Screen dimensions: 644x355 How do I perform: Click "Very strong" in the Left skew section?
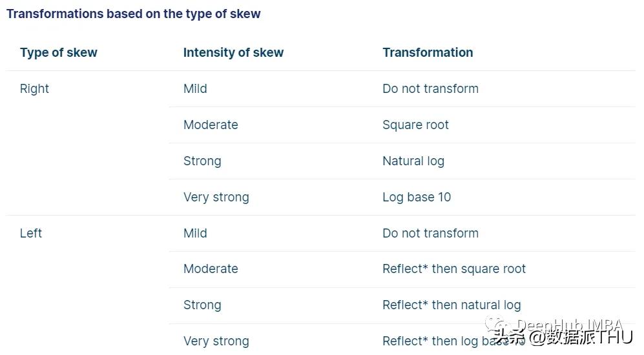pyautogui.click(x=216, y=341)
